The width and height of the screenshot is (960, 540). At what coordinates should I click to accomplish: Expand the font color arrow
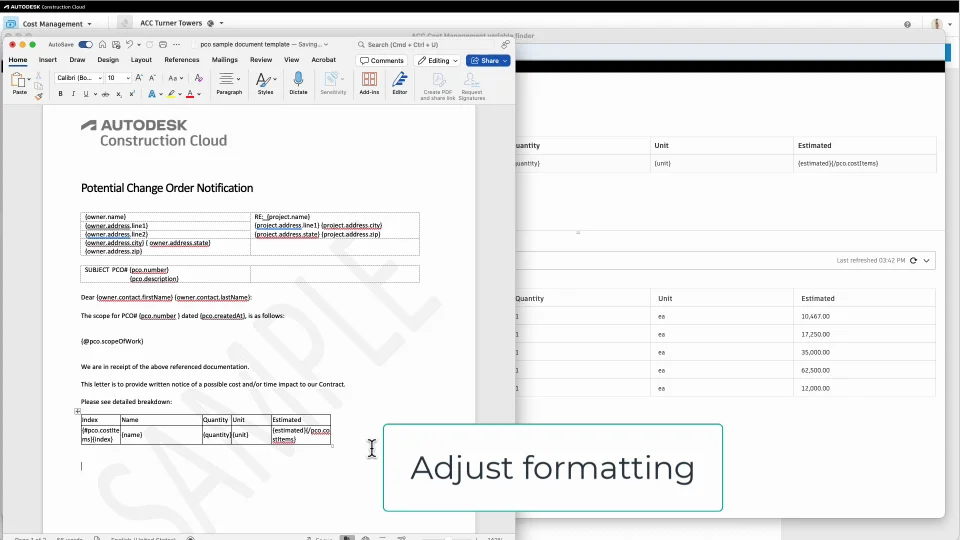click(x=199, y=94)
